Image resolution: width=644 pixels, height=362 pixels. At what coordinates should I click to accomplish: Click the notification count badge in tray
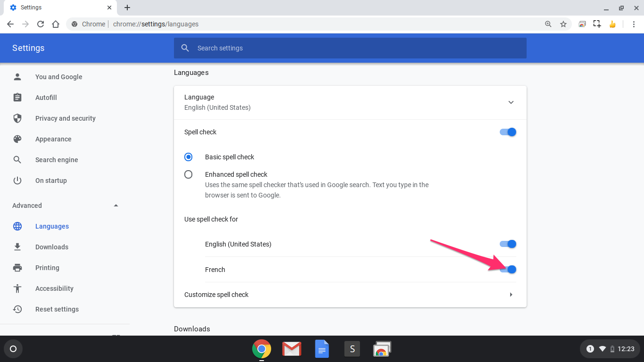590,349
